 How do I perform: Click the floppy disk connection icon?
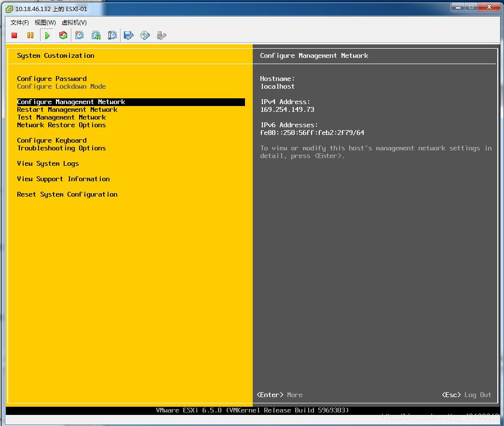[x=129, y=35]
